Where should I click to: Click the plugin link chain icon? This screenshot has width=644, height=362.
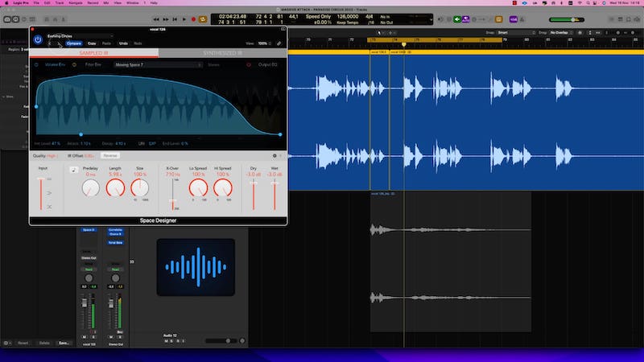coord(279,43)
